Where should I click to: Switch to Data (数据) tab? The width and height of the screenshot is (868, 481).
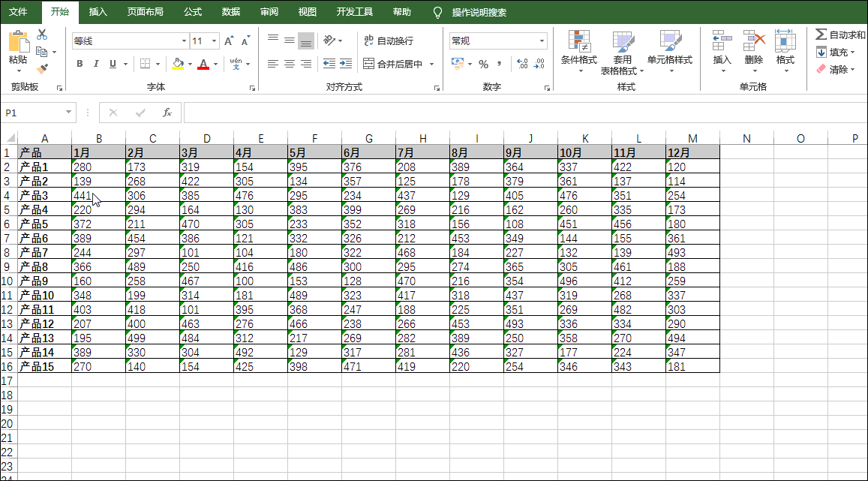231,12
